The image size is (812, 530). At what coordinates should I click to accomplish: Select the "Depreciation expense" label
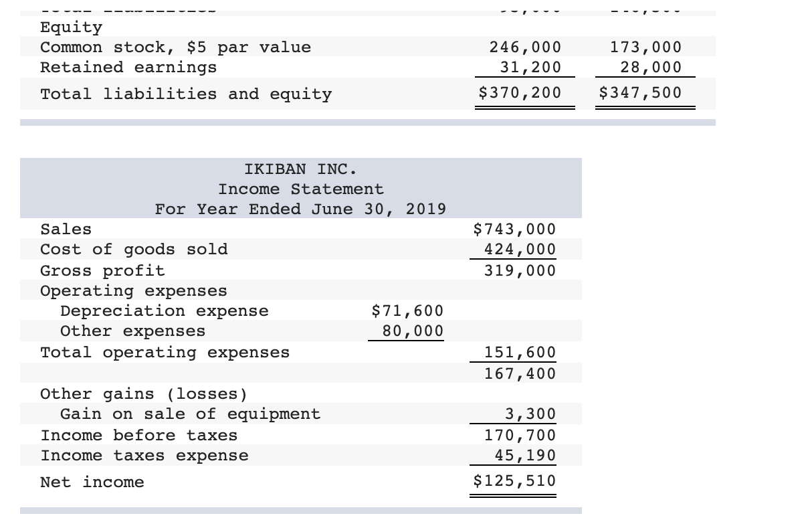(x=165, y=311)
